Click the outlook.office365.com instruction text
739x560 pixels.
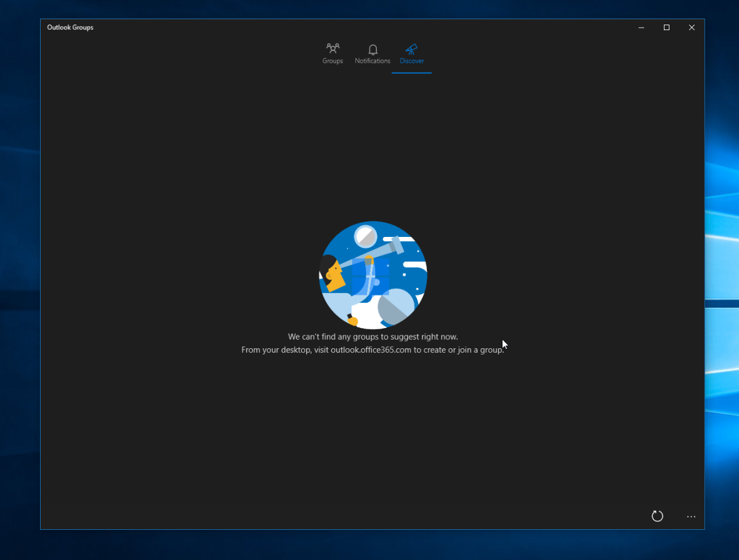point(373,350)
